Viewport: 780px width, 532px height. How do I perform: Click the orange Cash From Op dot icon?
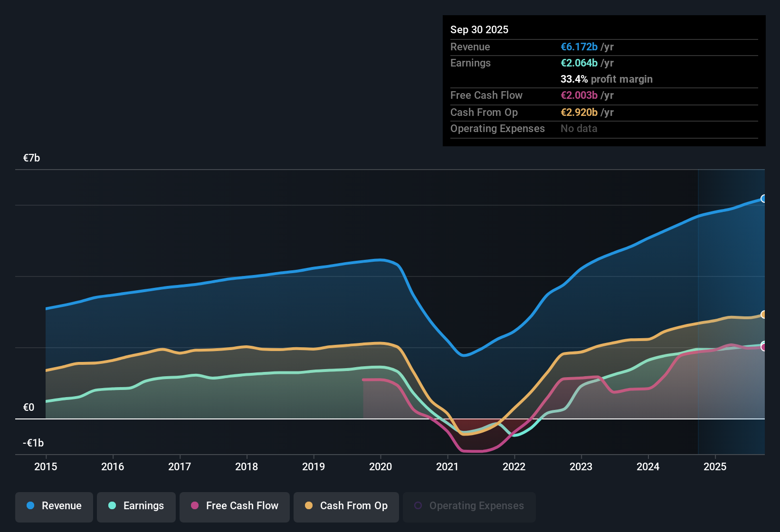pos(309,506)
